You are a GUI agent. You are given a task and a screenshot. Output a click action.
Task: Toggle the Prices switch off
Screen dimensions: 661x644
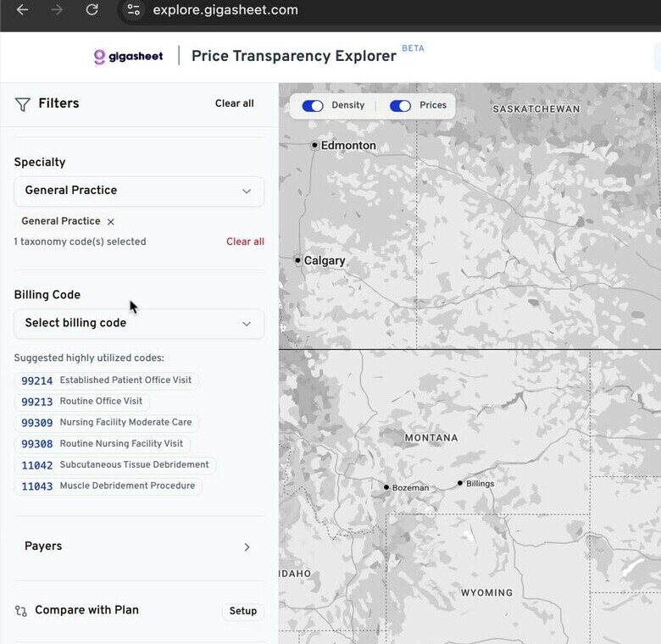pyautogui.click(x=401, y=105)
